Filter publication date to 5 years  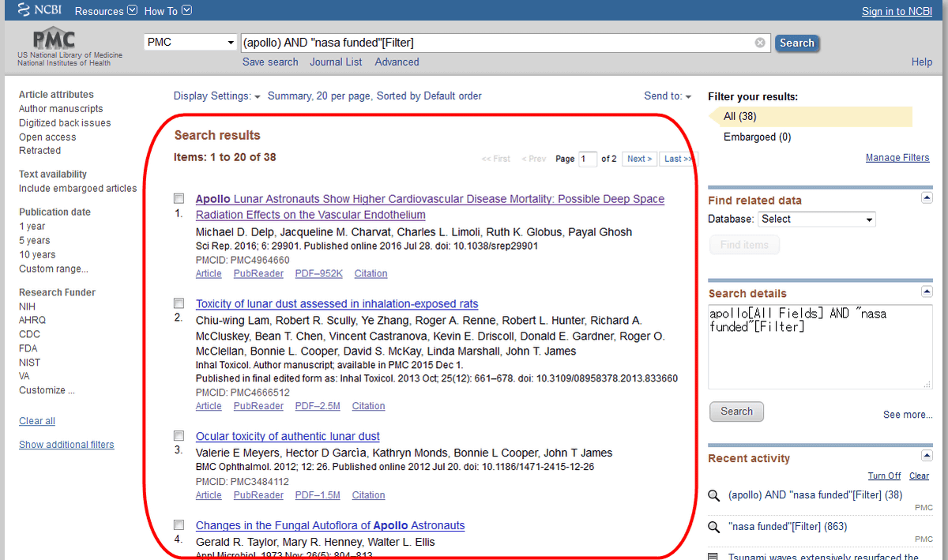point(35,241)
